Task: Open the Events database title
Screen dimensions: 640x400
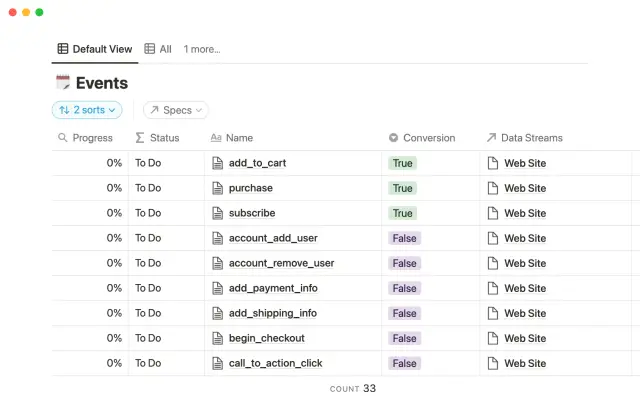Action: tap(102, 83)
